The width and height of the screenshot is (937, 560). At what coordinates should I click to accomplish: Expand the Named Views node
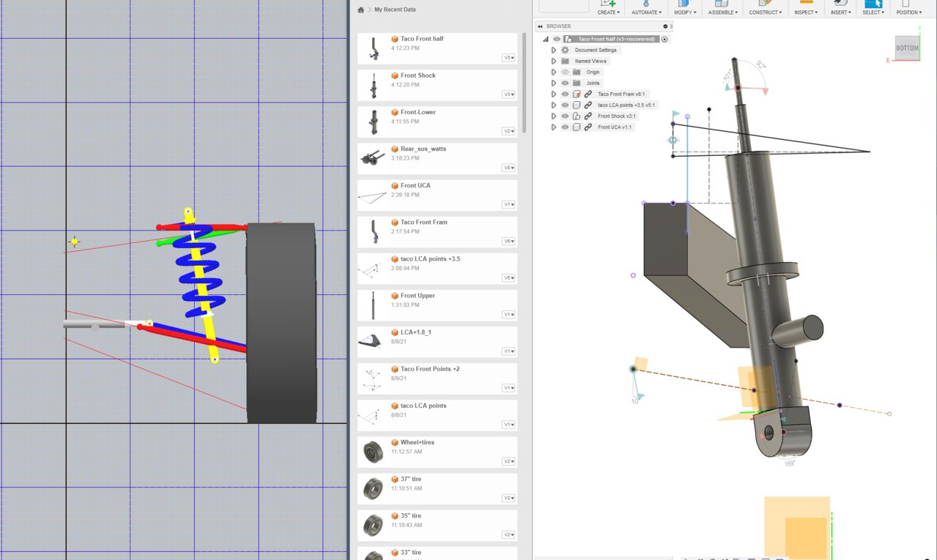554,61
